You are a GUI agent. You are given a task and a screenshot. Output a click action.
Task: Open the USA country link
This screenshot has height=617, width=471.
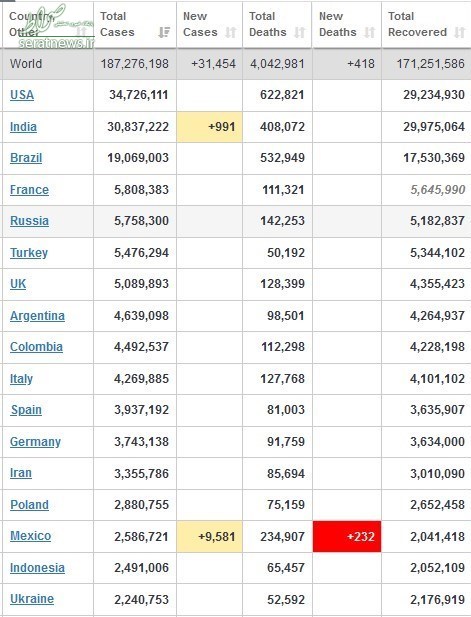pos(22,95)
